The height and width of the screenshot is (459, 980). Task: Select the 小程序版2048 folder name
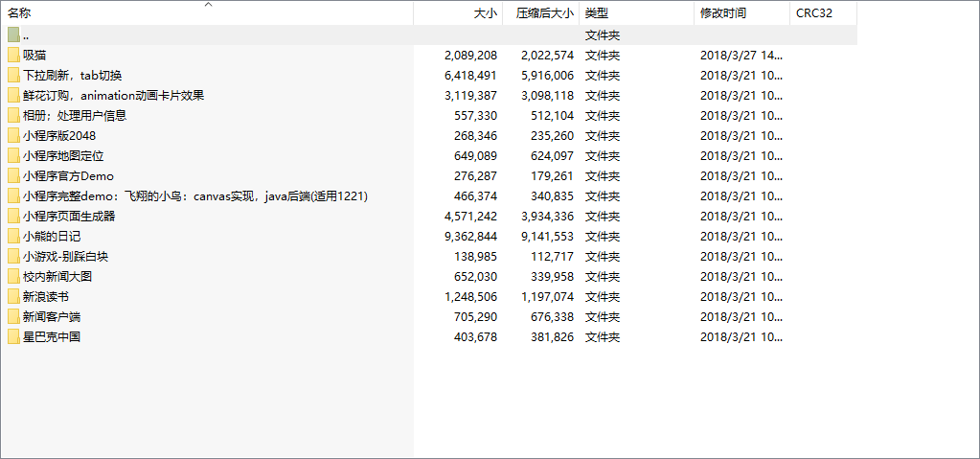pos(59,136)
